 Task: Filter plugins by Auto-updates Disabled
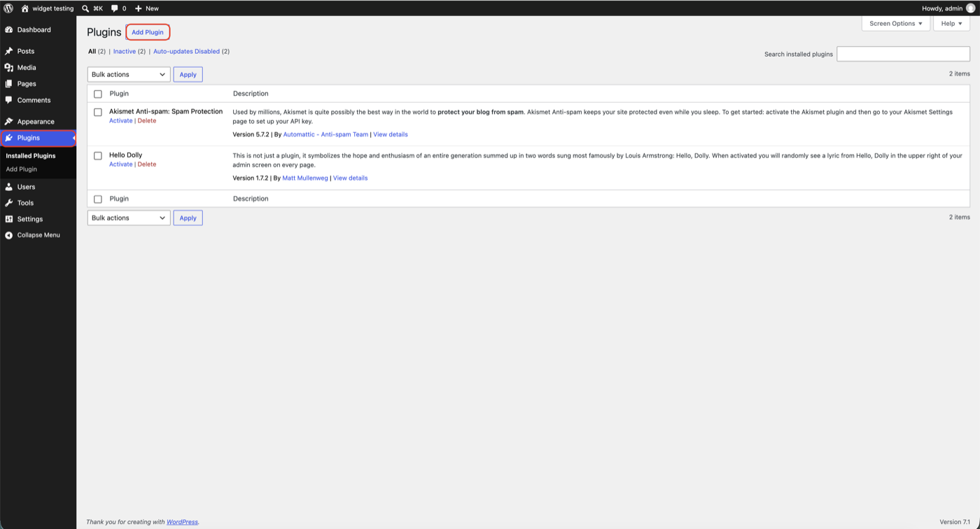coord(186,51)
